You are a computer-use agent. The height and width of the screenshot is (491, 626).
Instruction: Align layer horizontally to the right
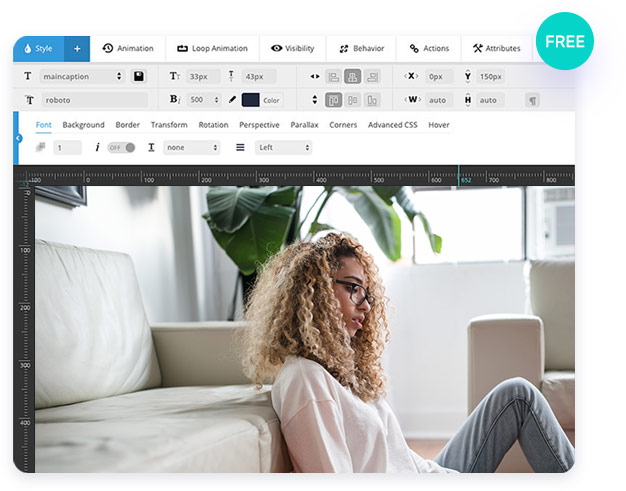point(372,77)
